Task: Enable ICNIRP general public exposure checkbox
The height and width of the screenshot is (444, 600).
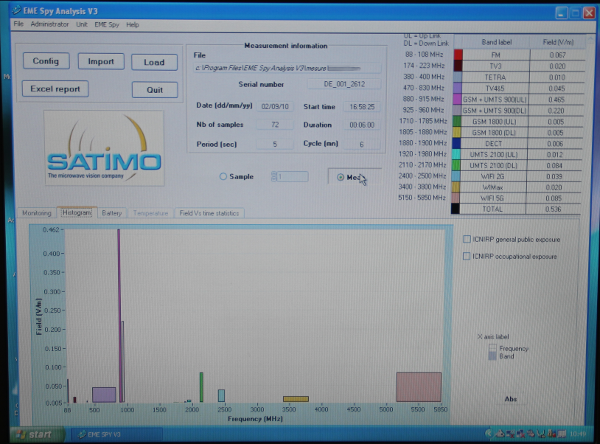Action: point(467,239)
